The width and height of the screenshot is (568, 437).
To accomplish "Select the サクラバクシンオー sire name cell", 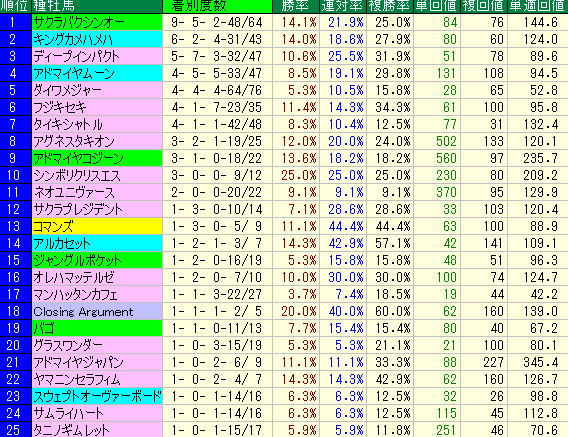I will [97, 22].
